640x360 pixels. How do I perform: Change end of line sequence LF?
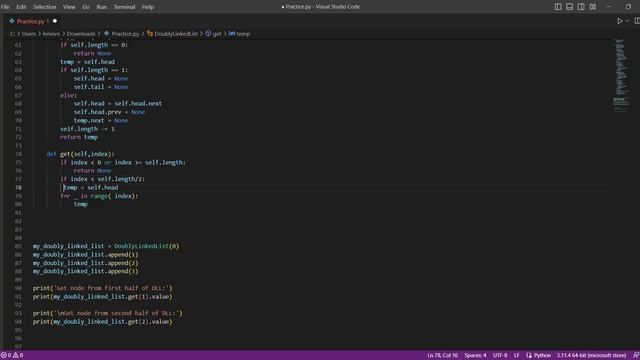click(x=516, y=356)
